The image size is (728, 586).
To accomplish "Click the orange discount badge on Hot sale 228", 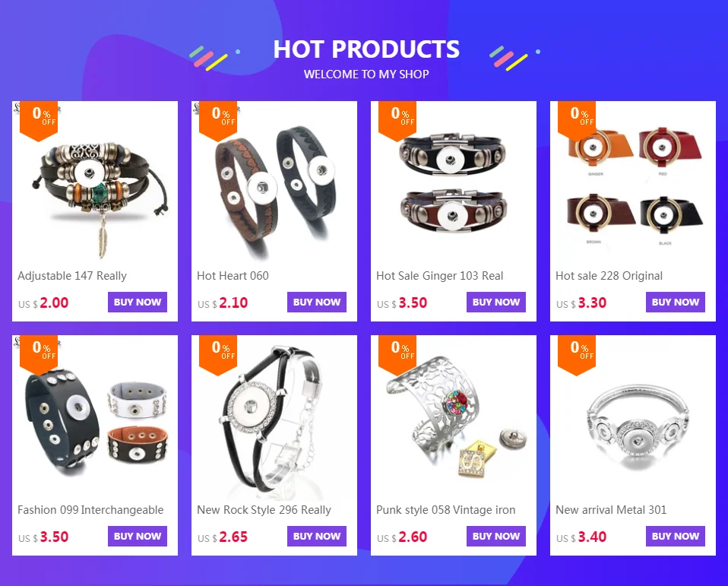I will (x=577, y=120).
